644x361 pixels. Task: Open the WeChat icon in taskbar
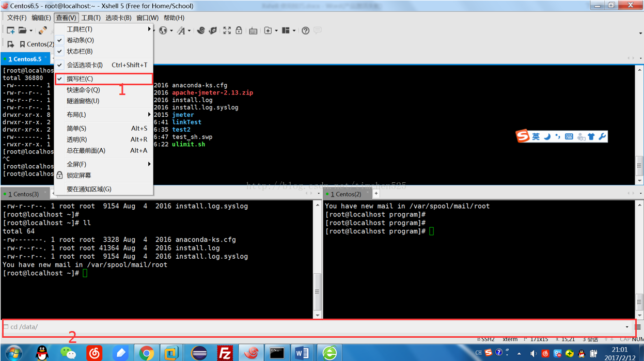(68, 353)
